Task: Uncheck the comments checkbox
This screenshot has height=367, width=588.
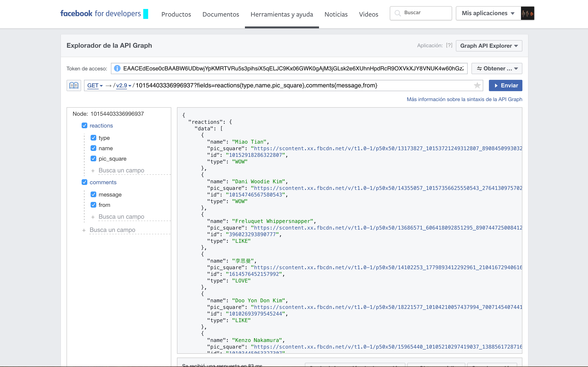Action: pos(84,182)
